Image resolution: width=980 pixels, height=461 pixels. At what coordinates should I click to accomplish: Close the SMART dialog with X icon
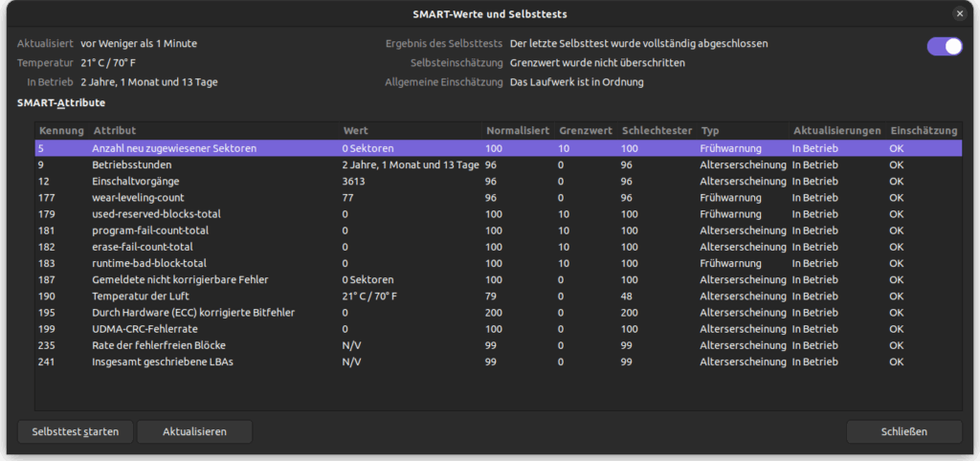coord(959,13)
